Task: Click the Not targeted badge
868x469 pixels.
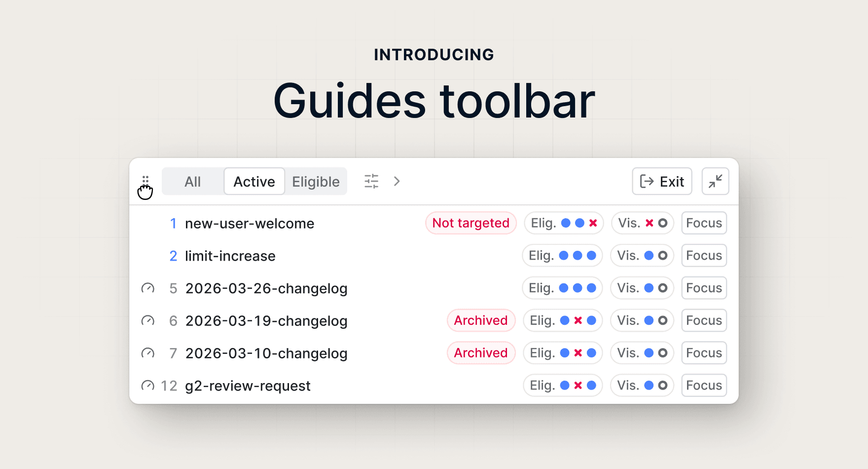Action: (470, 223)
